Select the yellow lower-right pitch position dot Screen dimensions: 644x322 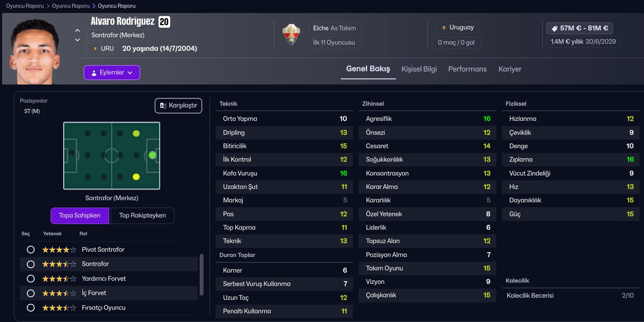point(136,176)
